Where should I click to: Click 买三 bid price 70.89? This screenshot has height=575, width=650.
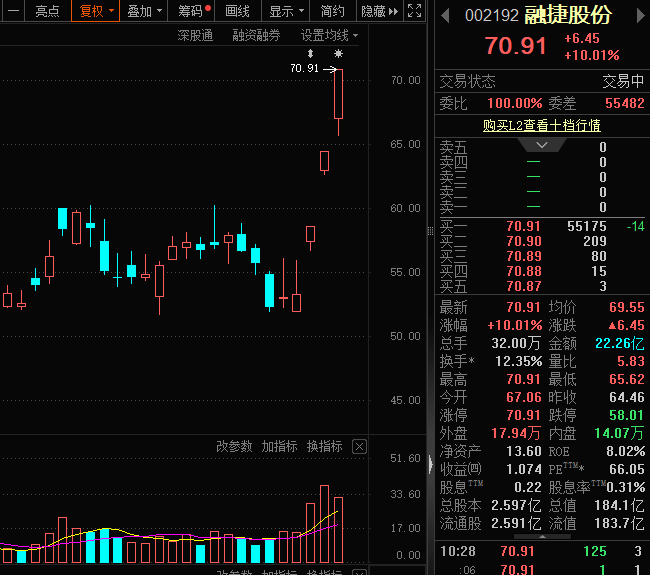click(524, 256)
